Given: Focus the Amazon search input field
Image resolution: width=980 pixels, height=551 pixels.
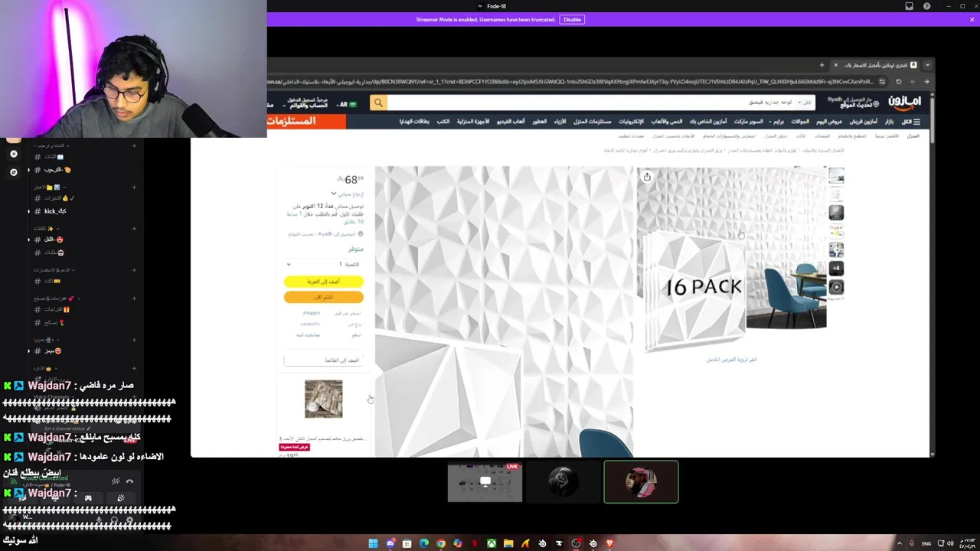Looking at the screenshot, I should coord(590,103).
